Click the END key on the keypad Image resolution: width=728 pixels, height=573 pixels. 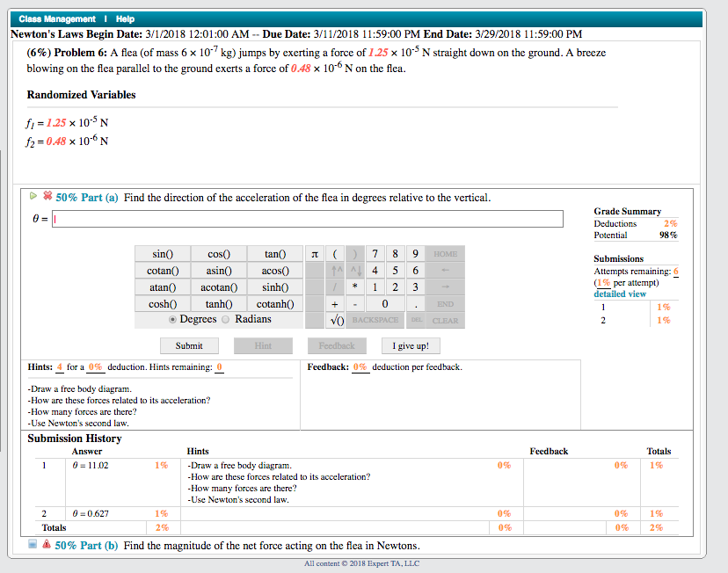pos(448,303)
